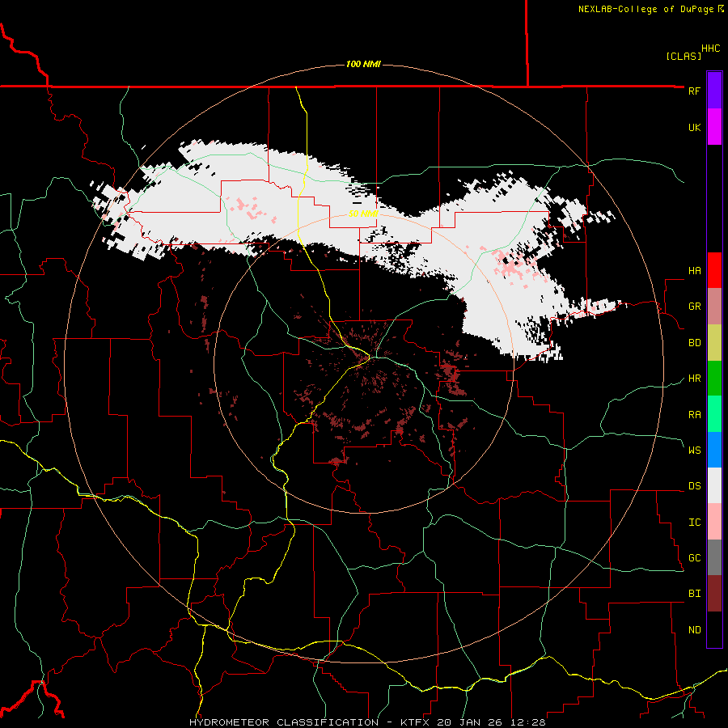
Task: Click the "12:28" timestamp
Action: click(x=530, y=722)
